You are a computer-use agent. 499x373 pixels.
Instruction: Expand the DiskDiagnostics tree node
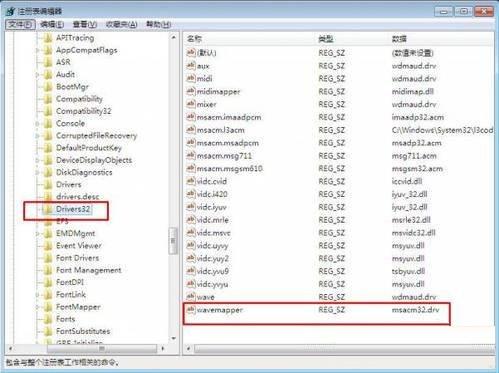pyautogui.click(x=37, y=172)
